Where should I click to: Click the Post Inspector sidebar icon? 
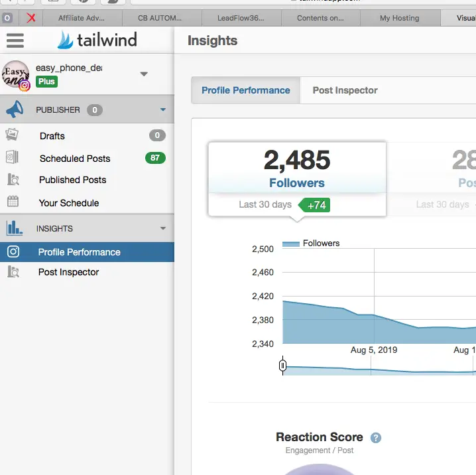click(x=13, y=271)
